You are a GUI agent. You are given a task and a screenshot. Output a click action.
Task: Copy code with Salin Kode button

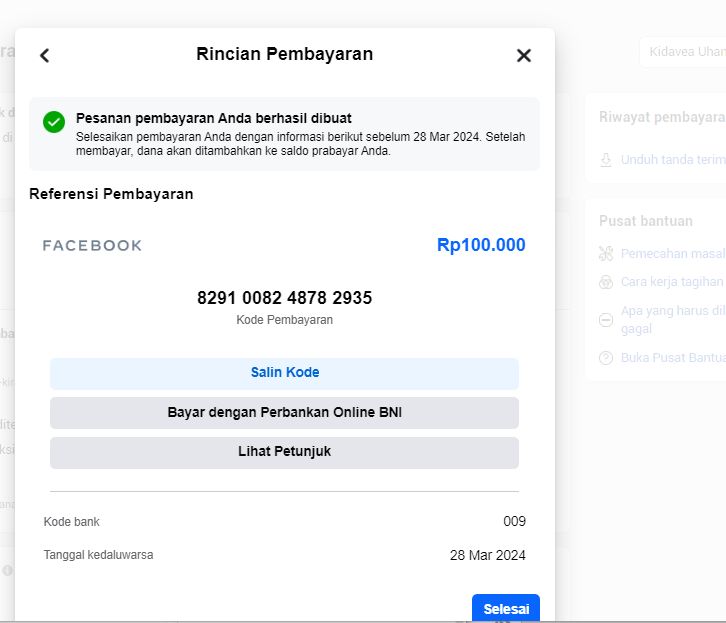(284, 374)
